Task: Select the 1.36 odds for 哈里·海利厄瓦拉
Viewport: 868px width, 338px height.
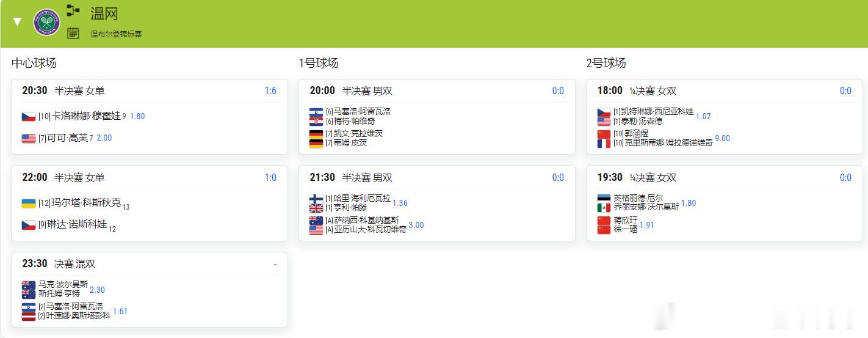Action: (x=400, y=204)
